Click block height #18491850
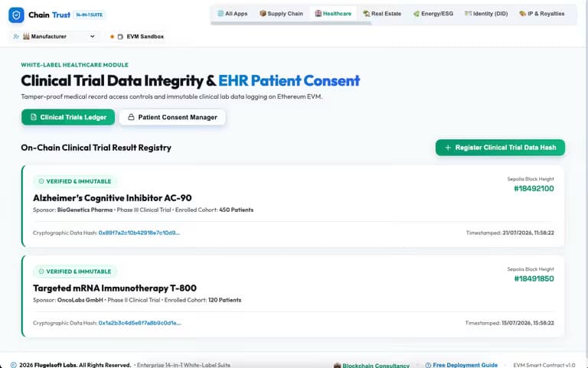Viewport: 588px width, 368px height. coord(534,278)
